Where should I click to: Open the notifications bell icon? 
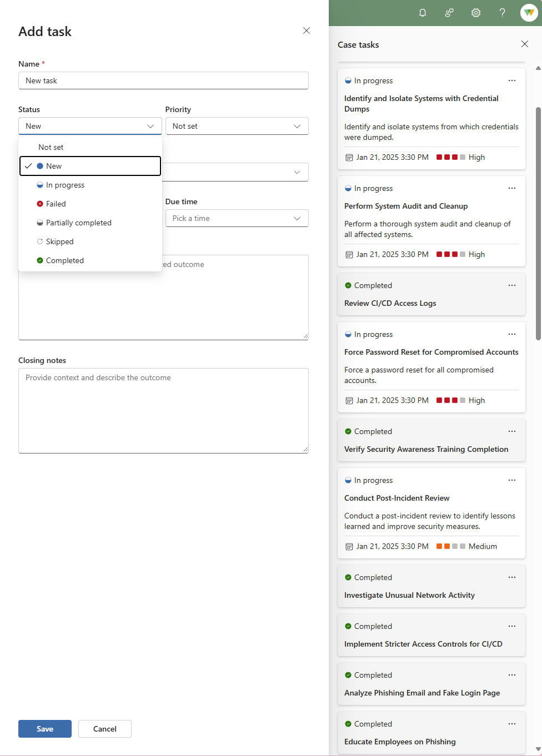[x=423, y=13]
